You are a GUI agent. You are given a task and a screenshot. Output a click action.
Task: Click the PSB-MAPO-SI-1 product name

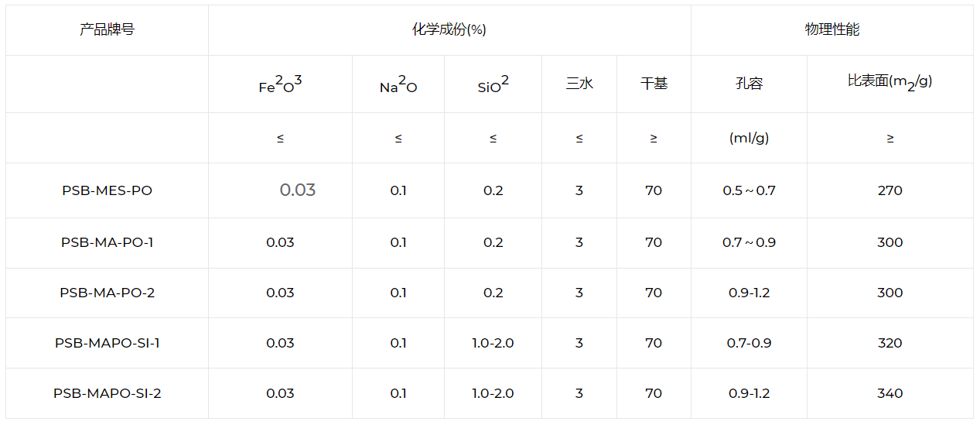coord(107,343)
